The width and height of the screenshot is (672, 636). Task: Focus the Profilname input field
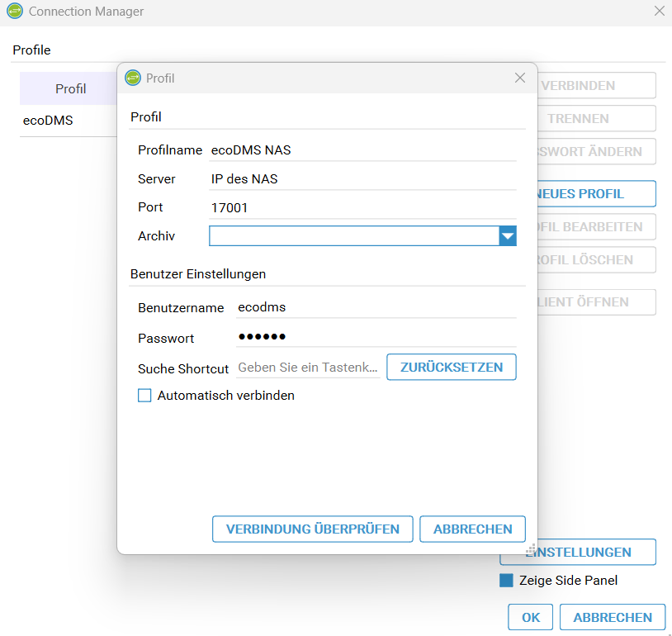point(362,150)
